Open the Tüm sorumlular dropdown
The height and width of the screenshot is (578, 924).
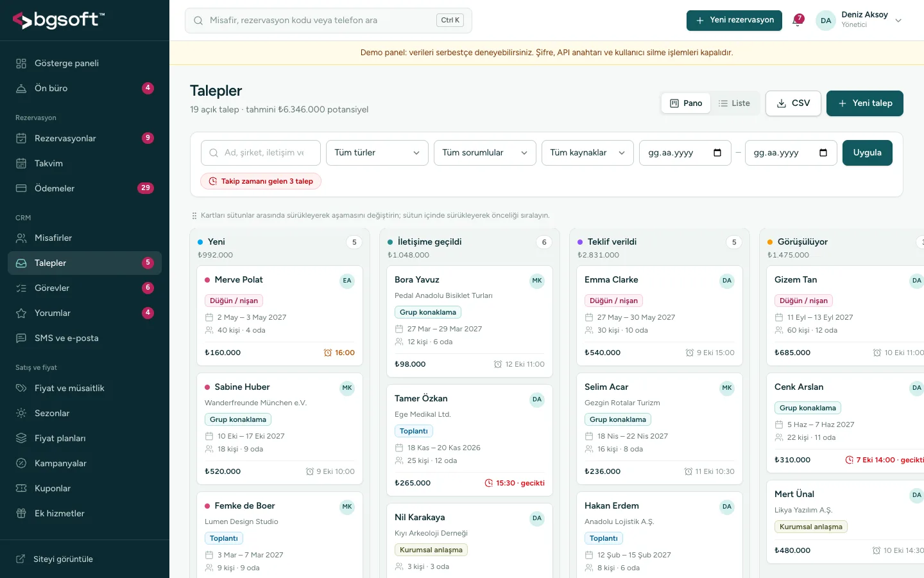(485, 153)
